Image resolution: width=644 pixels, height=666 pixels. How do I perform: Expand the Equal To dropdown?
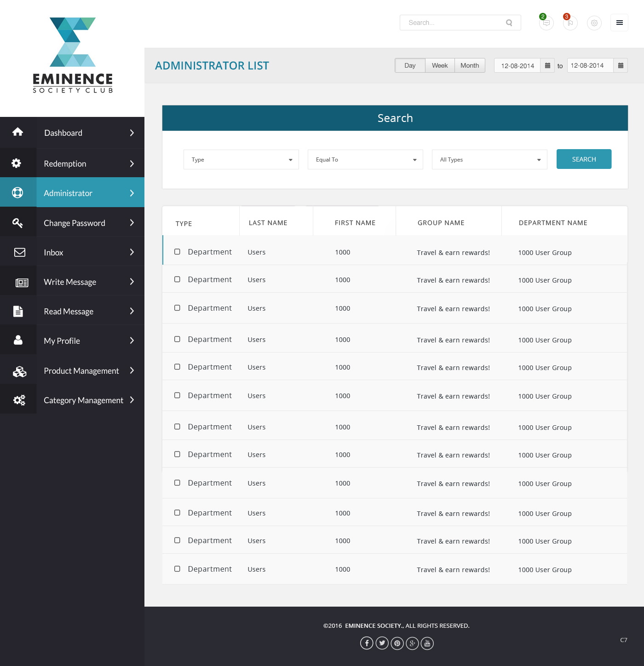[x=365, y=159]
